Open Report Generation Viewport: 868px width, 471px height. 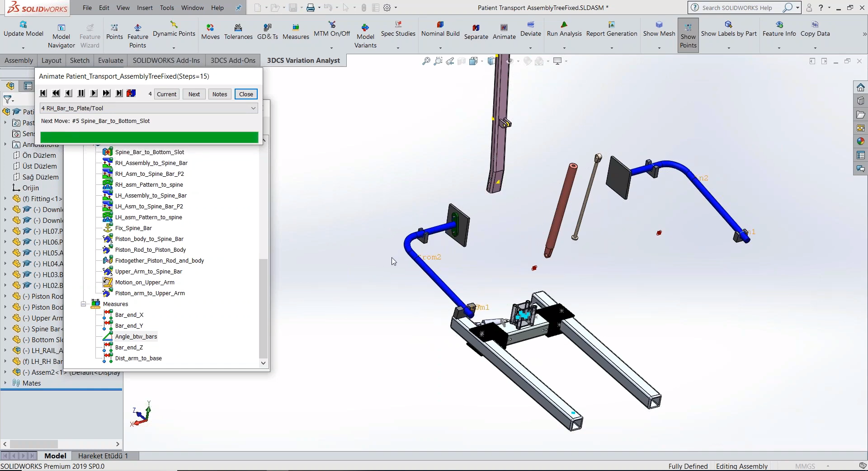612,32
